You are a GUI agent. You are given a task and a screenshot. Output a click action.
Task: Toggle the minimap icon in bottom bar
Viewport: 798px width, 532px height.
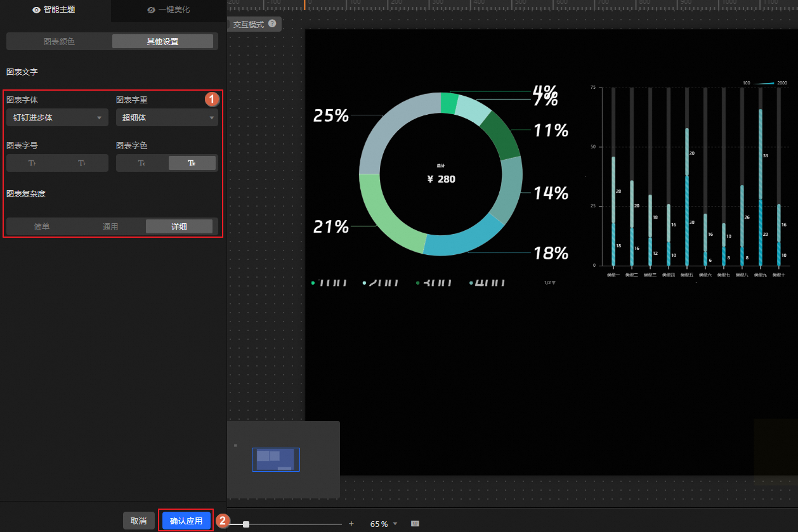coord(415,524)
